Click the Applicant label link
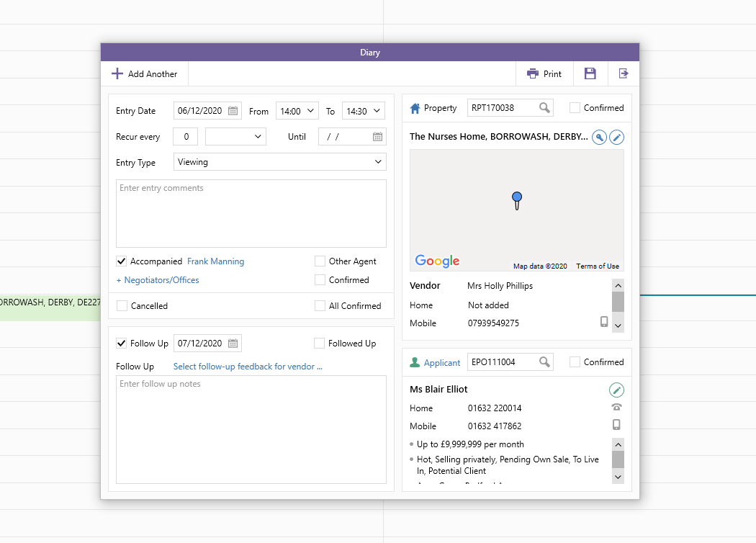Image resolution: width=756 pixels, height=543 pixels. point(442,363)
